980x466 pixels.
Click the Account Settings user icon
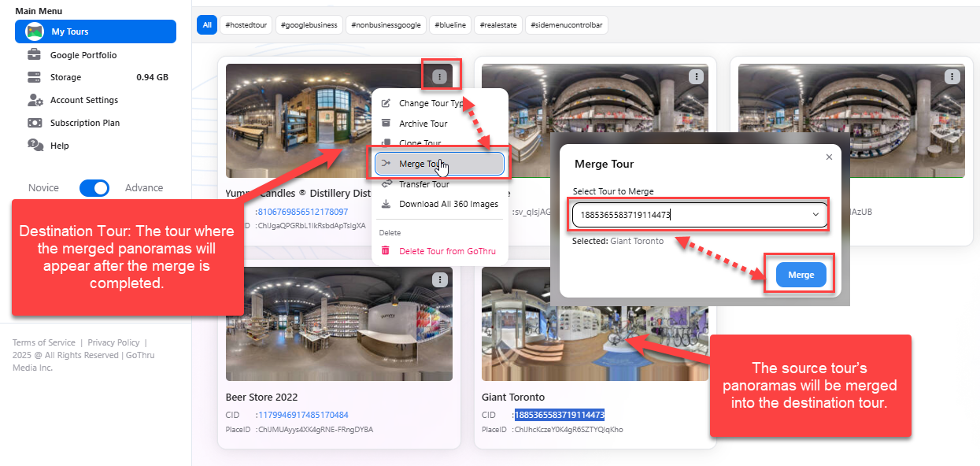click(x=35, y=100)
